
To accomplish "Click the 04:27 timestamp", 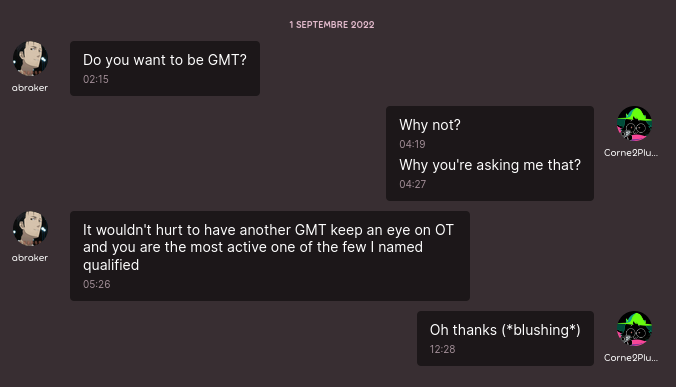I will click(x=413, y=184).
